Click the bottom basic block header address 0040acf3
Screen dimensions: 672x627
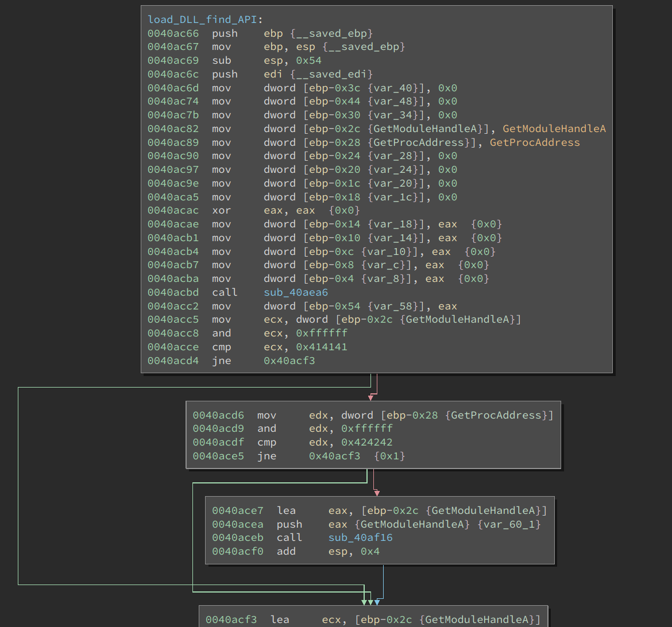click(x=231, y=619)
